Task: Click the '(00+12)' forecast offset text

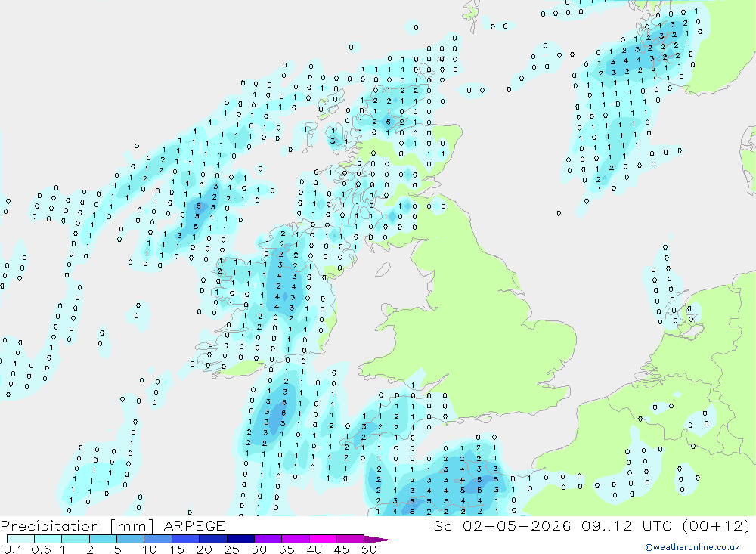Action: click(x=717, y=525)
